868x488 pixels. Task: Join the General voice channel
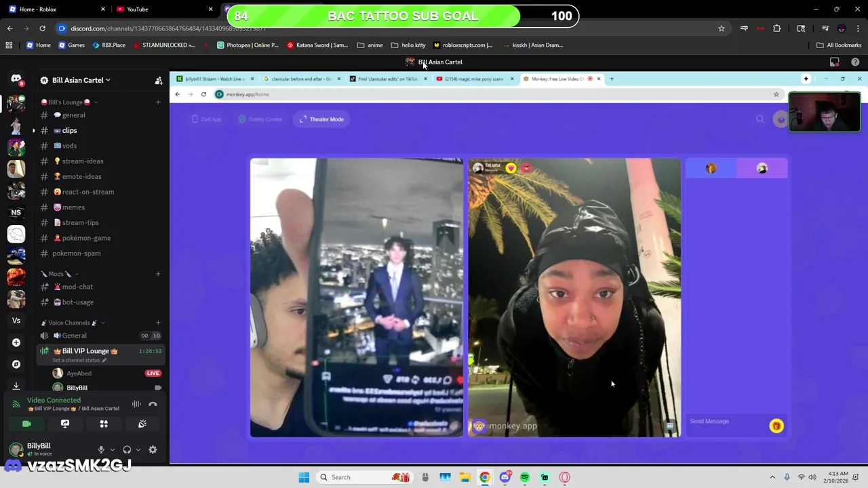(100, 335)
